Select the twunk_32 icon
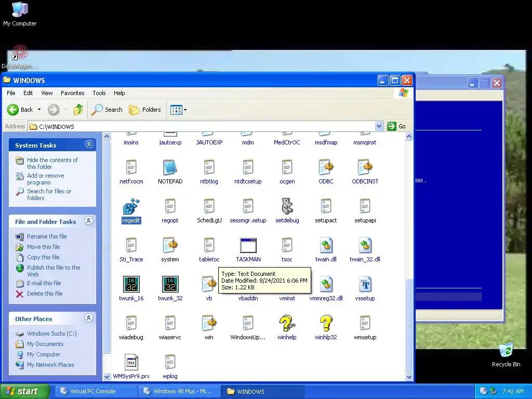532x399 pixels. [x=170, y=284]
